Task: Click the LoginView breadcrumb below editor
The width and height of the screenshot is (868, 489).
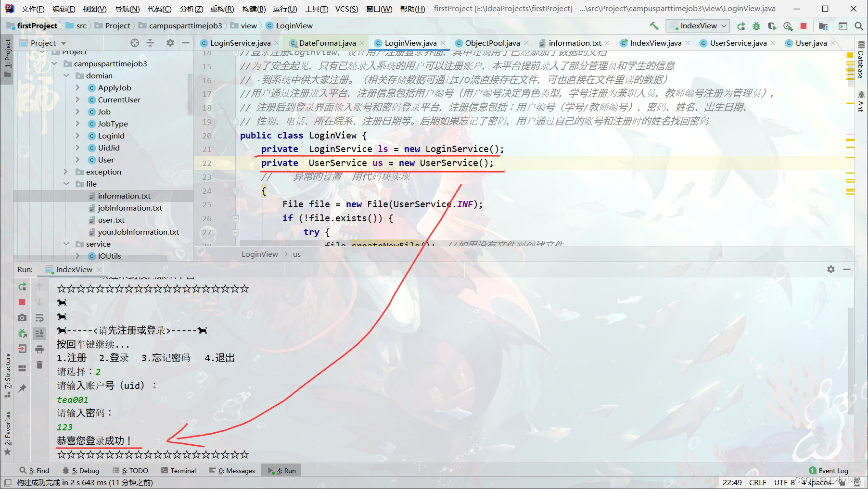Action: pos(260,254)
